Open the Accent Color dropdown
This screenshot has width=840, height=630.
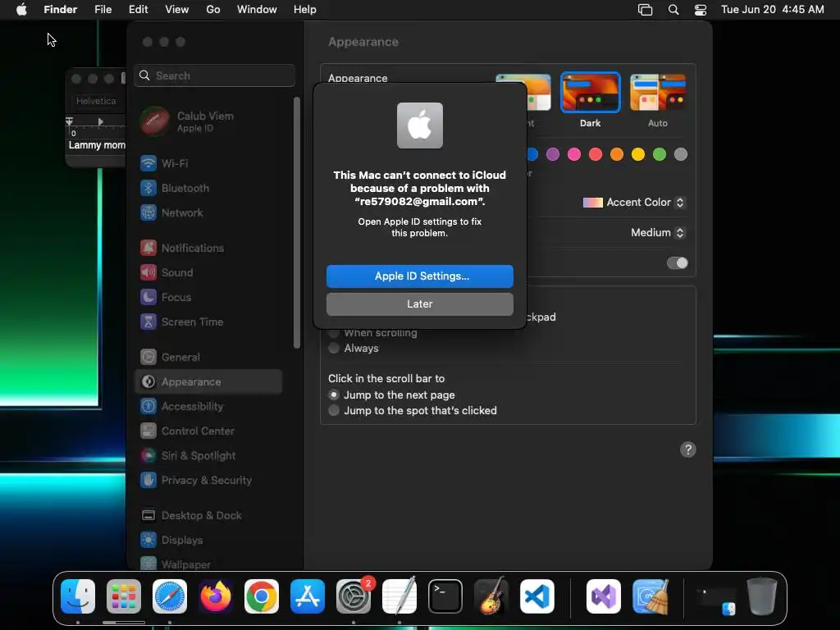634,203
